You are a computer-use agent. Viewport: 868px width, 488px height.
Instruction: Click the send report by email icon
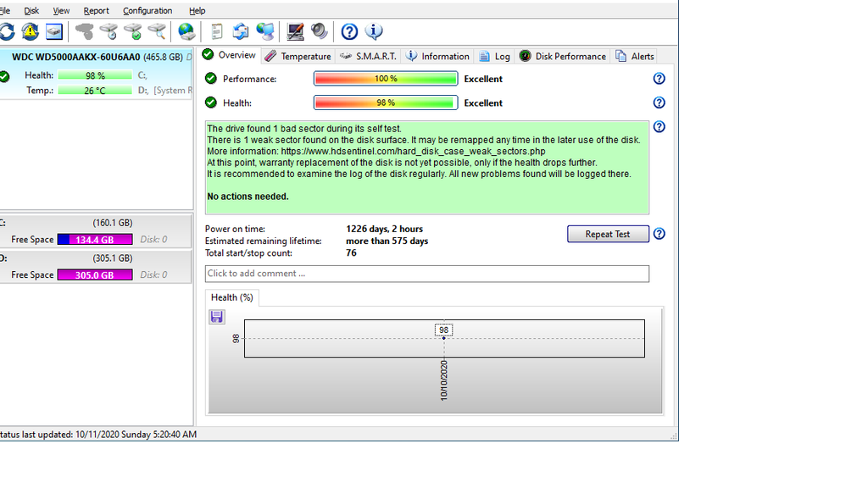pyautogui.click(x=241, y=31)
